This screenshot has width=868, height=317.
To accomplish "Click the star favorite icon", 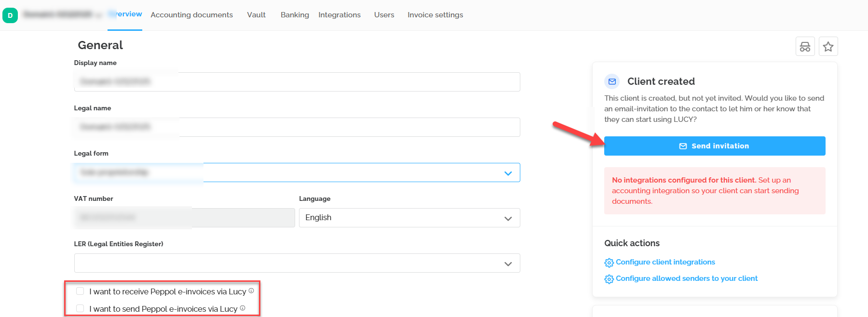I will (828, 47).
